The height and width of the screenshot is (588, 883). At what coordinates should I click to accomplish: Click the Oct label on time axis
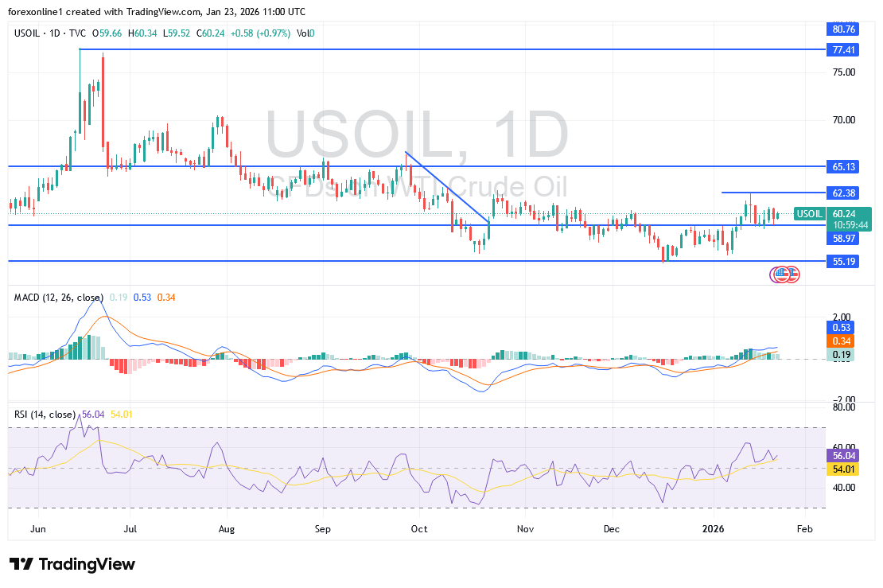pyautogui.click(x=420, y=528)
